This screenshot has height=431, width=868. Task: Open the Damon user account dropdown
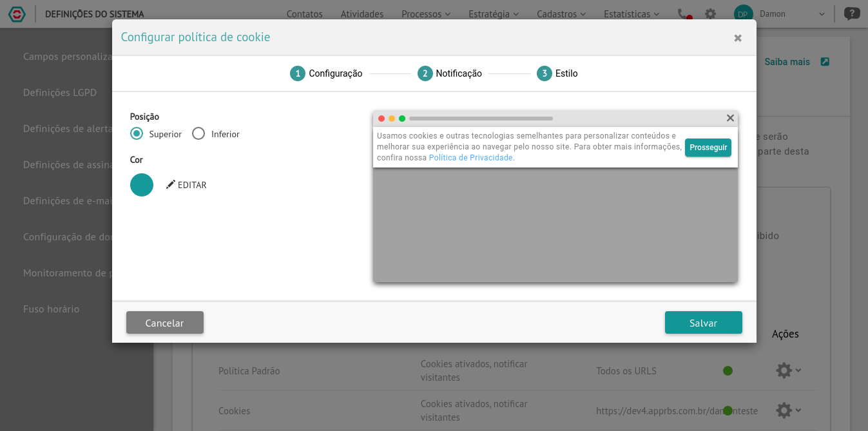792,14
